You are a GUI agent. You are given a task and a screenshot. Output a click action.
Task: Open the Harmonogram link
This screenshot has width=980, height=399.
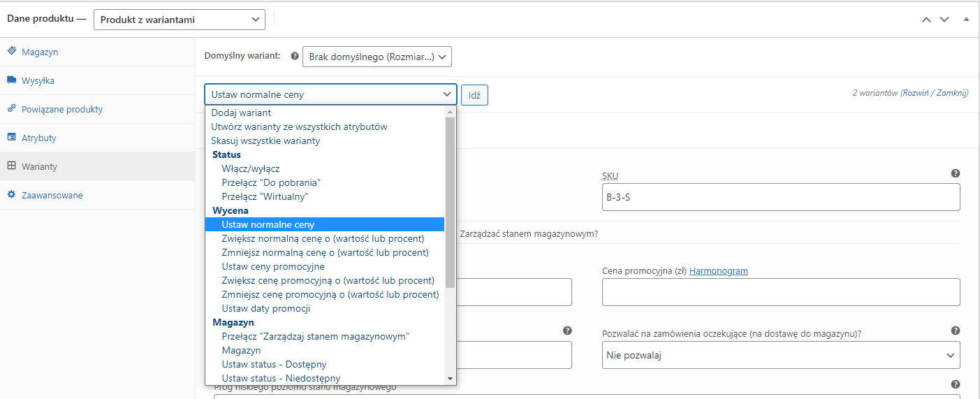coord(718,270)
